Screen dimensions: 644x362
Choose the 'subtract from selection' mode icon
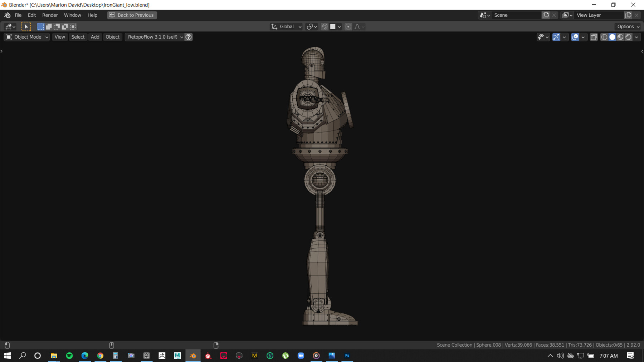(x=57, y=26)
